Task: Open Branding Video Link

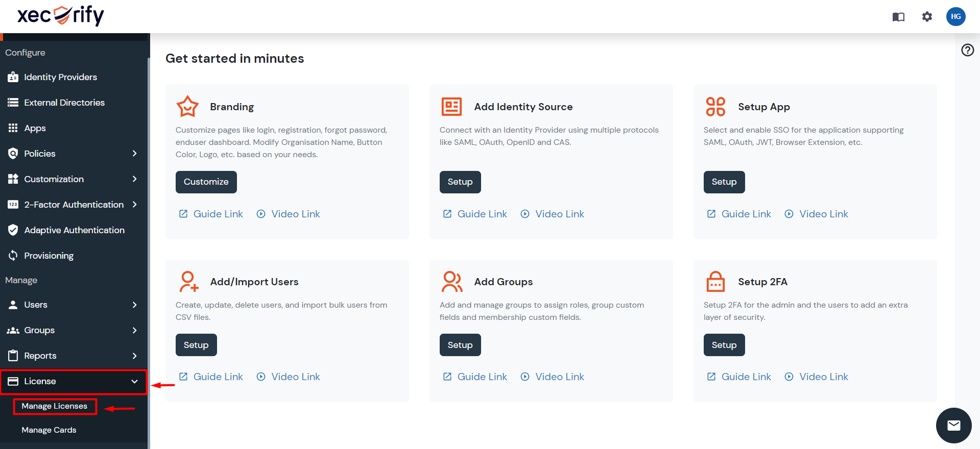Action: point(289,214)
